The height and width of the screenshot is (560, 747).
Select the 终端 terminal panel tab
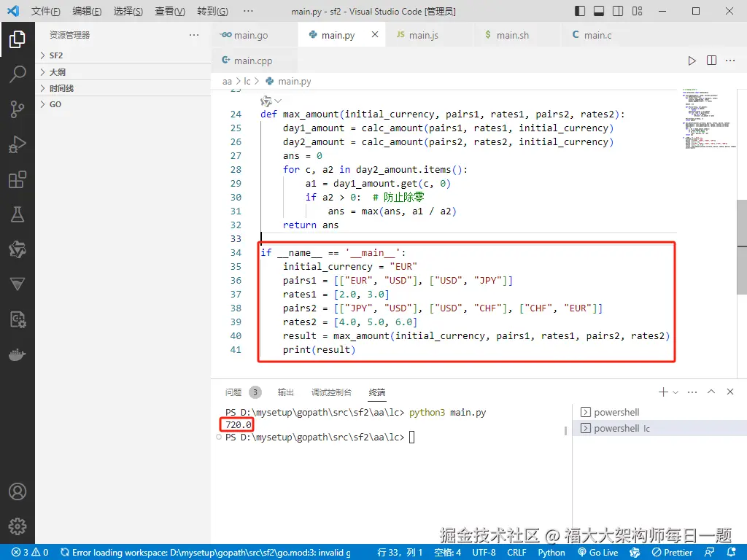(x=377, y=392)
